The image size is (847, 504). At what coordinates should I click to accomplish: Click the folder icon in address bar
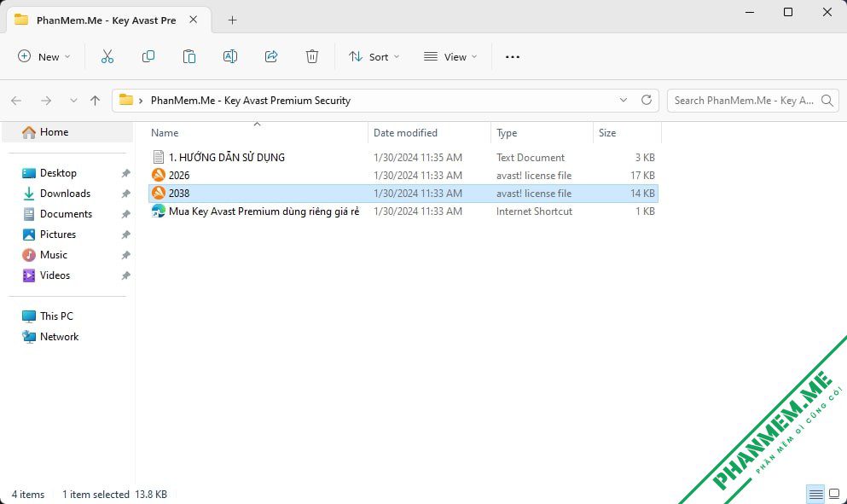pos(126,100)
